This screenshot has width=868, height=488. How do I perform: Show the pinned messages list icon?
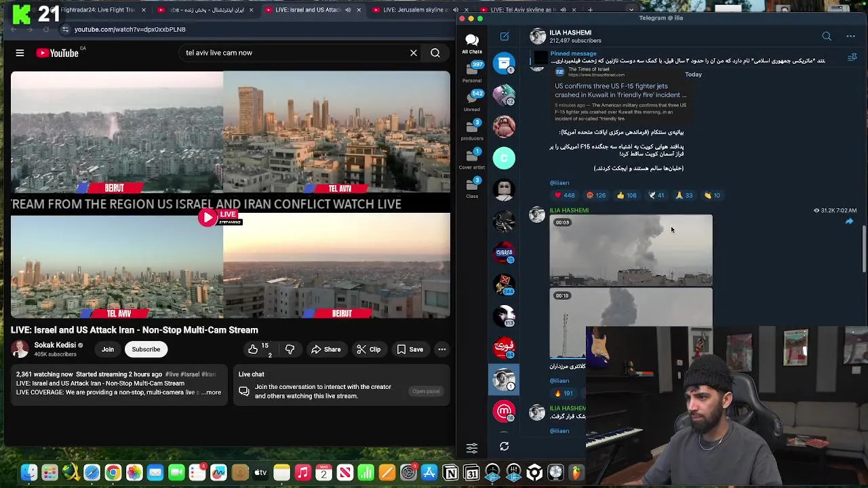click(852, 58)
